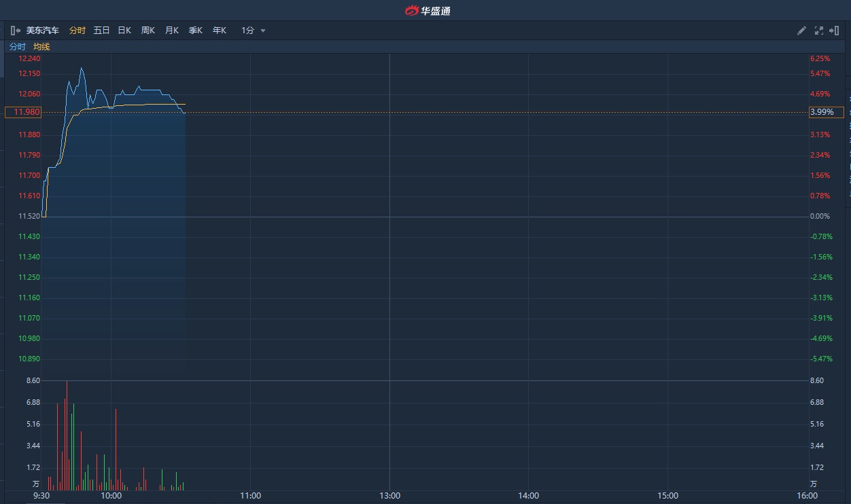The image size is (851, 504).
Task: Click the left panel collapse icon
Action: [16, 31]
